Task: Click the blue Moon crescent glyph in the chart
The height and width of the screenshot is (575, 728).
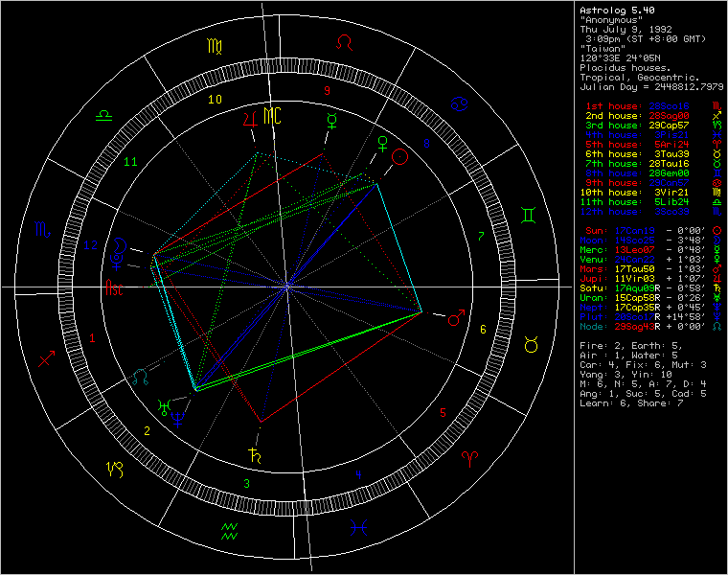Action: [120, 244]
